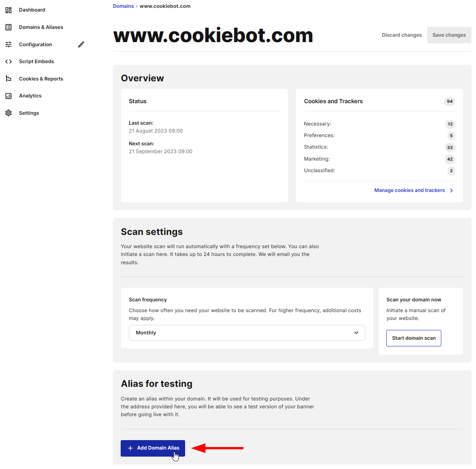Click the www.cookiebot.com page title
Screen dimensions: 476x469
pyautogui.click(x=213, y=36)
